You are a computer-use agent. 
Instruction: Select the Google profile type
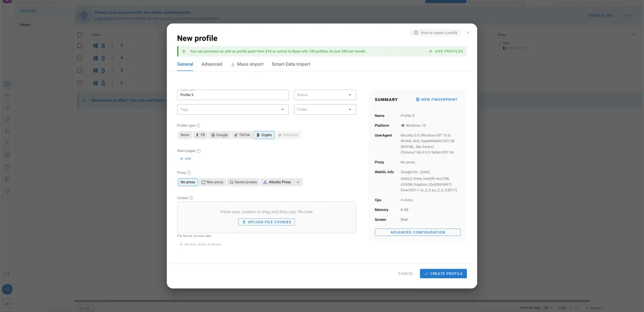point(219,135)
